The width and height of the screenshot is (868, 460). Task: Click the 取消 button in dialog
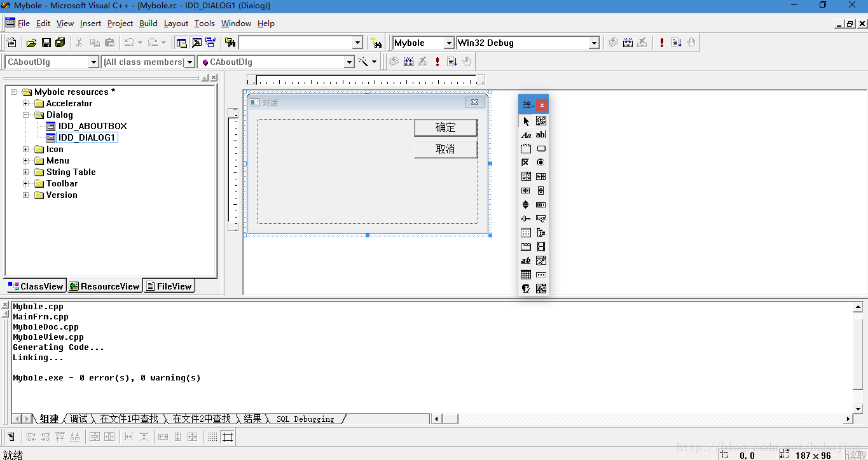445,149
